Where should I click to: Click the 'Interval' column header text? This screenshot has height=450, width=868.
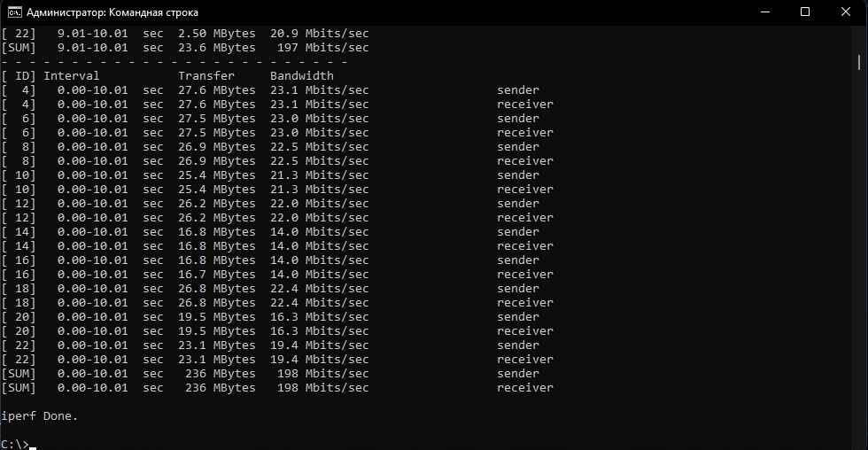(72, 75)
